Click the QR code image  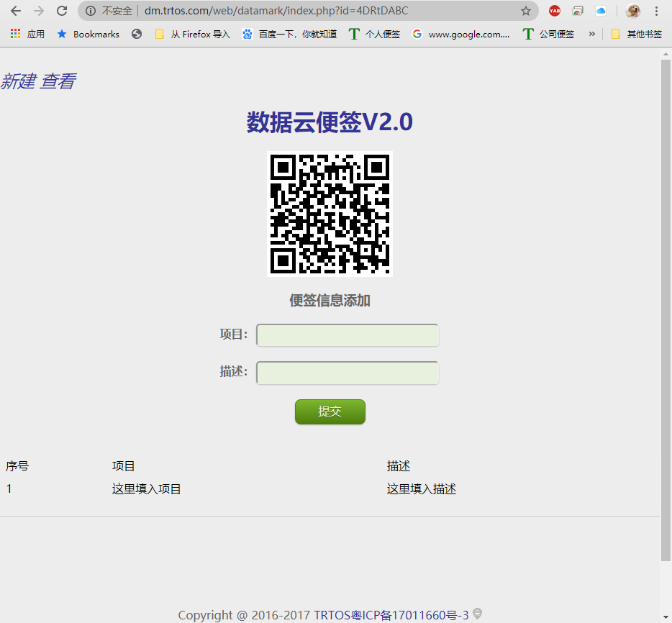tap(330, 214)
